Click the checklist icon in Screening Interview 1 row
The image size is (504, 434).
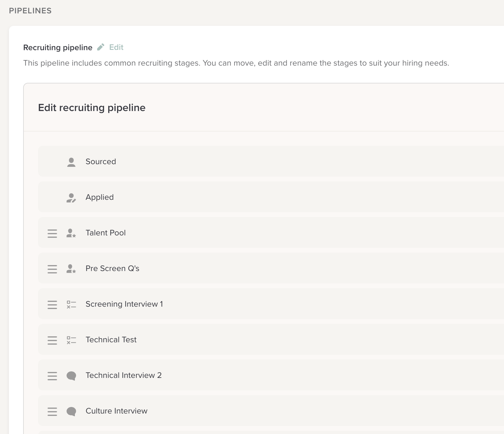click(71, 305)
